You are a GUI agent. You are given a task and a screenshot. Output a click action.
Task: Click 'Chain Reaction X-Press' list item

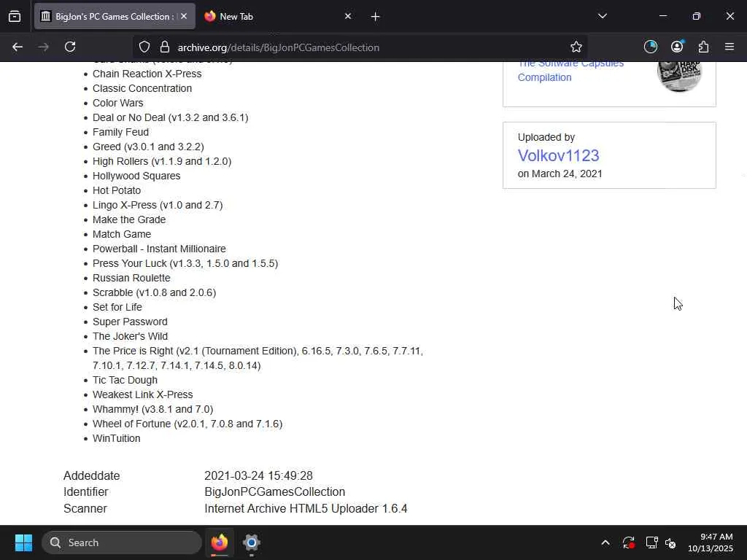pos(147,74)
